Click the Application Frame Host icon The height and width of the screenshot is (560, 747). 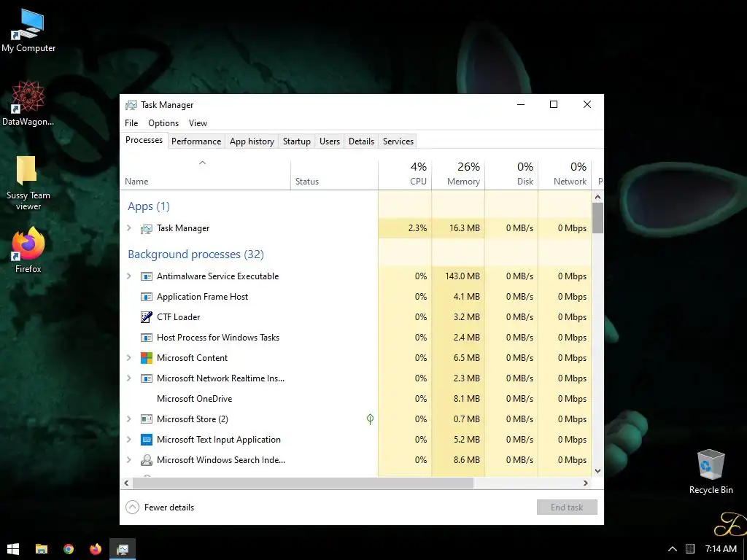pyautogui.click(x=146, y=297)
